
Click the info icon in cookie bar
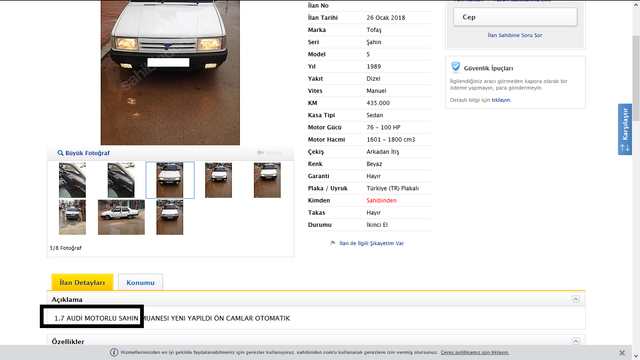[114, 352]
